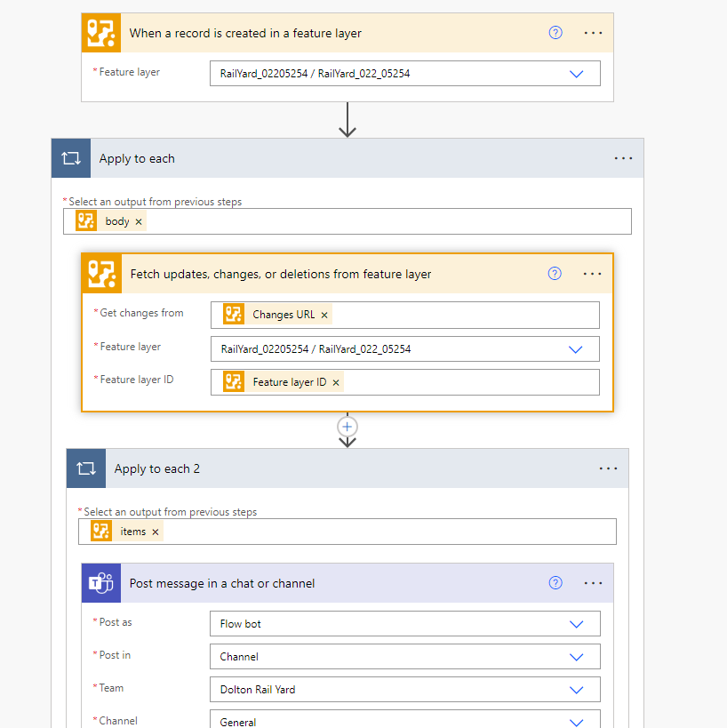The width and height of the screenshot is (727, 728).
Task: Click the Apply to each loop icon
Action: click(71, 158)
